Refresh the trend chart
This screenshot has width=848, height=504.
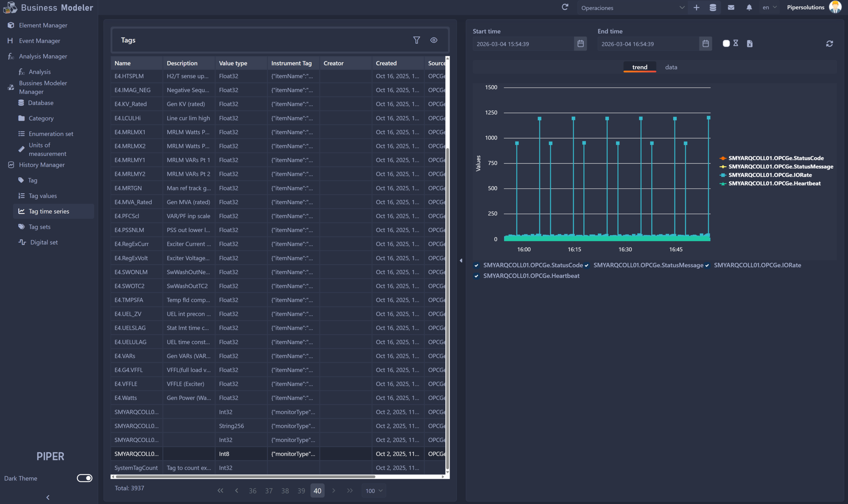pos(829,43)
